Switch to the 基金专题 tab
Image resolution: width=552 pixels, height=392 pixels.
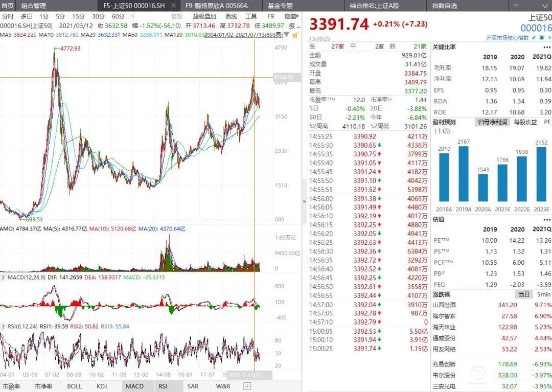point(280,6)
